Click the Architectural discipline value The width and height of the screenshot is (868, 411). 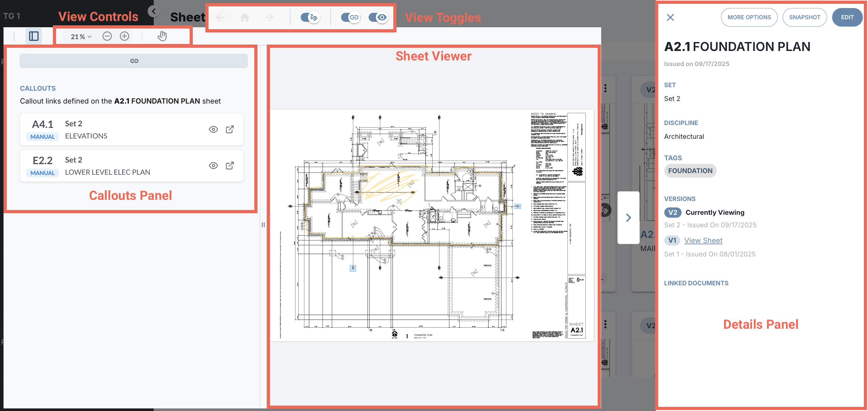pos(684,136)
